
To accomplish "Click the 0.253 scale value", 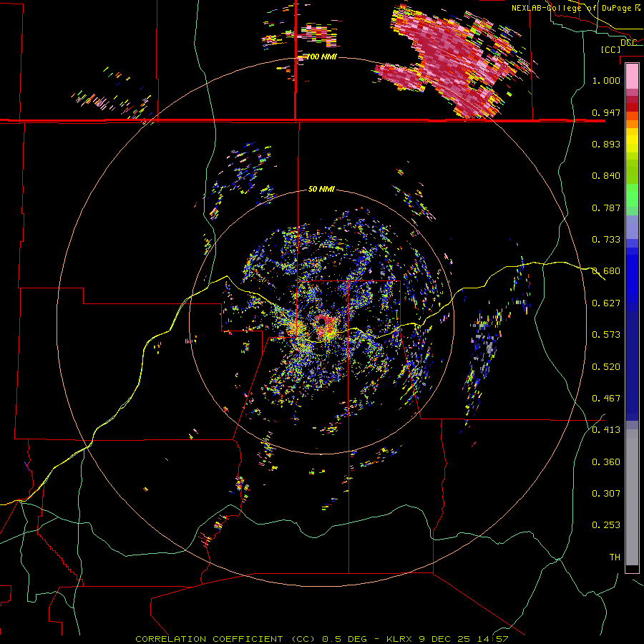I will (x=606, y=525).
